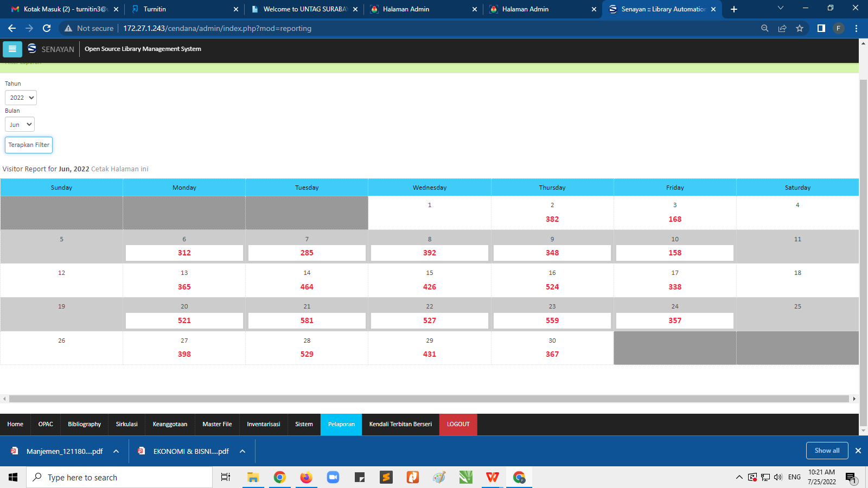868x488 pixels.
Task: Expand options for Manjemen_121180 pdf download
Action: 116,451
